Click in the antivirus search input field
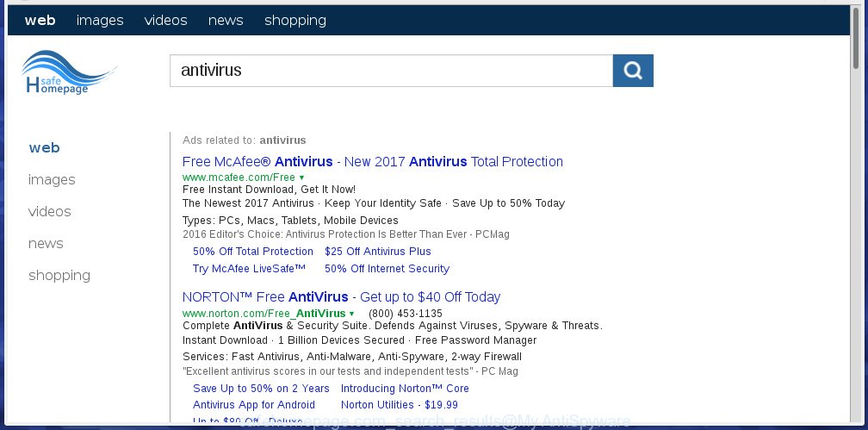The width and height of the screenshot is (868, 430). coord(391,71)
